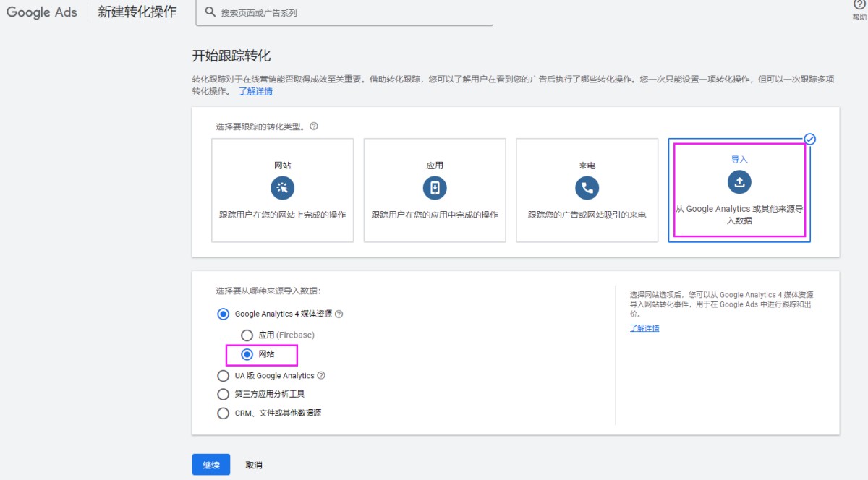This screenshot has width=868, height=480.
Task: Click the import upload arrow icon
Action: coord(739,182)
